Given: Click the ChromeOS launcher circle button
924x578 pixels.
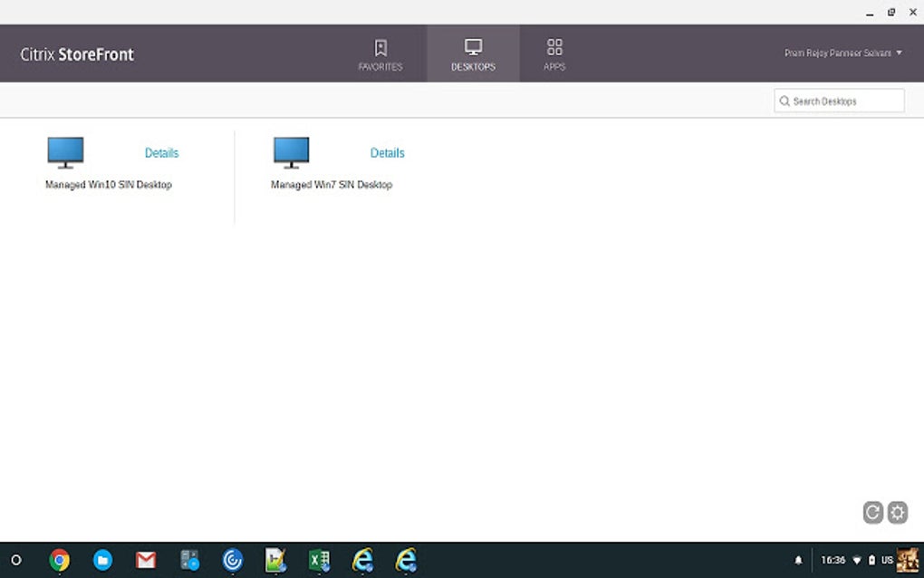Looking at the screenshot, I should [x=16, y=560].
